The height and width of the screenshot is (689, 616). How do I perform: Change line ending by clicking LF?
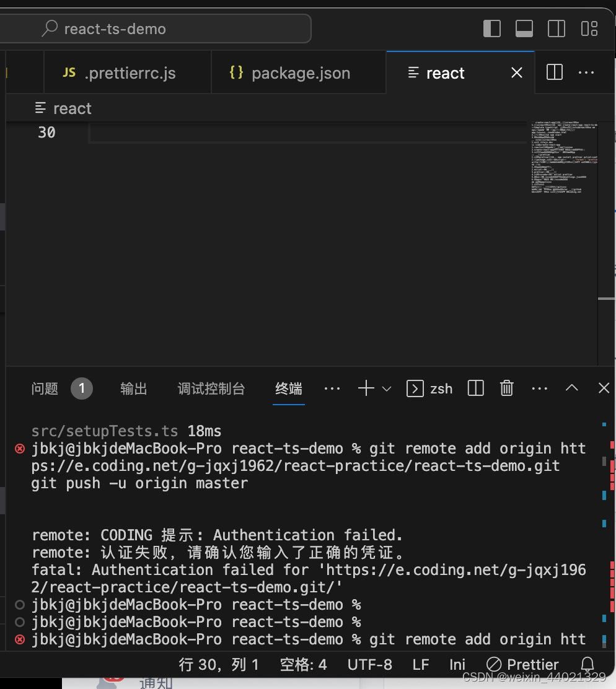(x=420, y=664)
